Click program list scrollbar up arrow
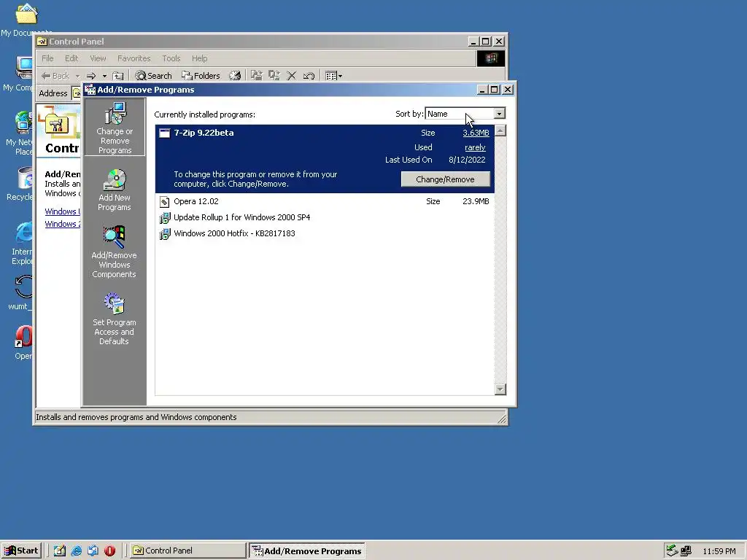This screenshot has height=560, width=747. click(500, 131)
